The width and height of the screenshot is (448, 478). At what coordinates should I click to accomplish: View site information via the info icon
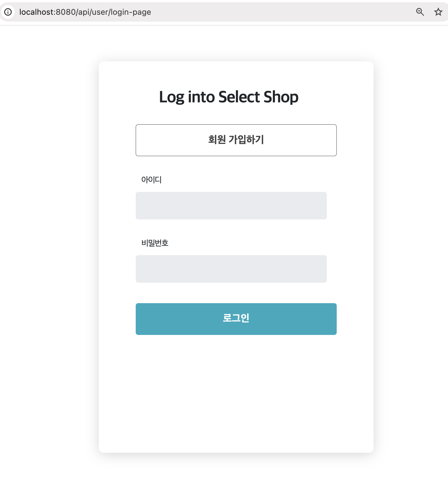[8, 12]
